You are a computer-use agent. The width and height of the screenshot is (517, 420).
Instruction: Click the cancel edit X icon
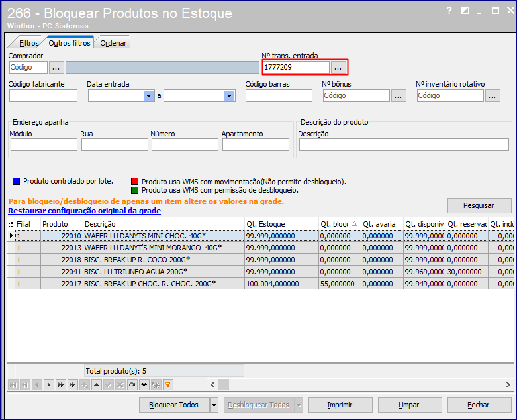coord(120,385)
